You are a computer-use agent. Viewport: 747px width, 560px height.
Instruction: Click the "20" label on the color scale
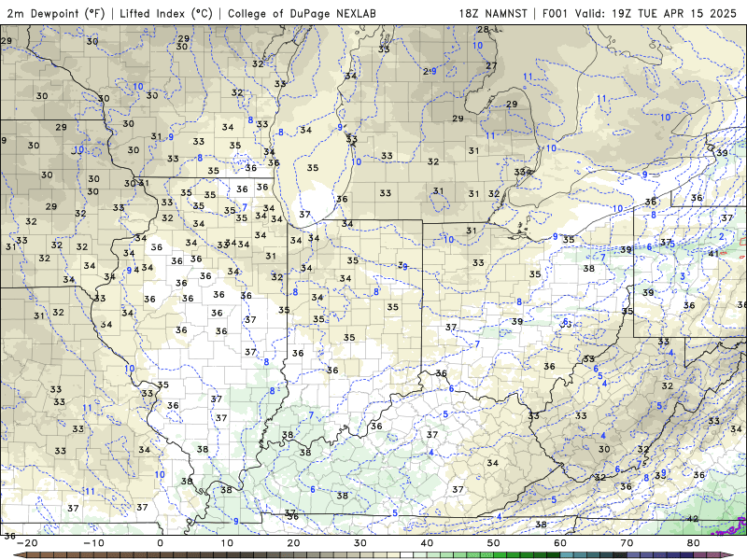(293, 543)
